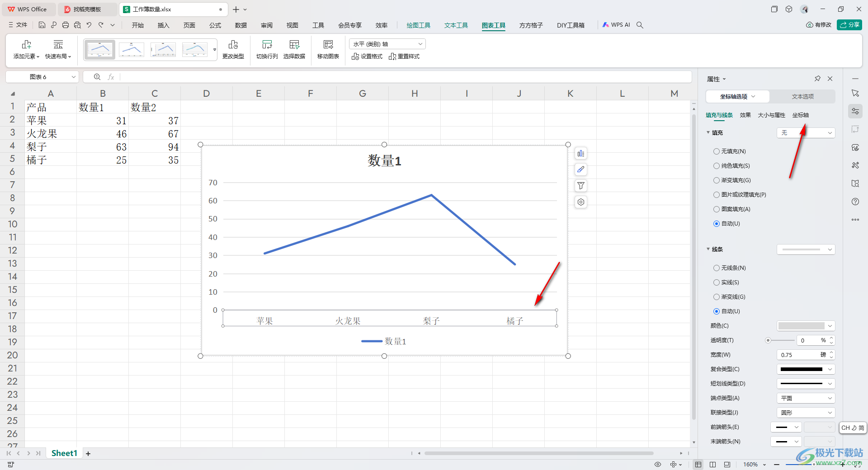
Task: Click the eye reading-mode status icon
Action: point(658,464)
